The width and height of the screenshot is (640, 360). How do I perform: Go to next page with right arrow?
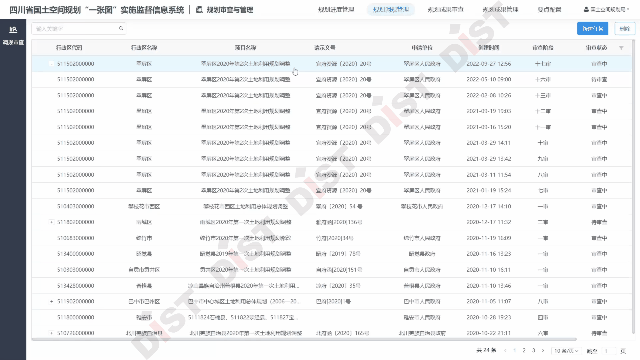tap(543, 350)
